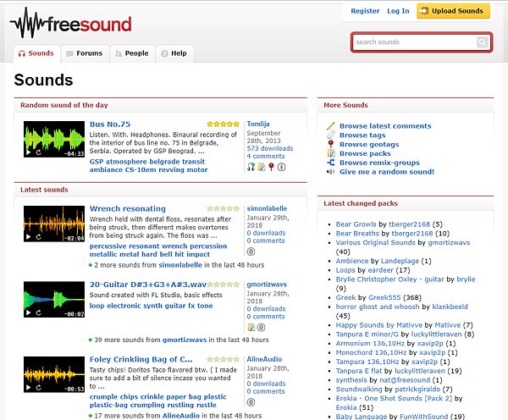Toggle loop on Foley Crinkling Bag player

coord(39,387)
